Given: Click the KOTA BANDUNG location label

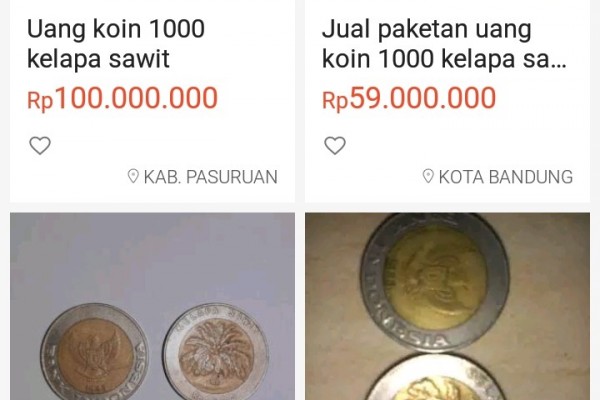Looking at the screenshot, I should 505,177.
